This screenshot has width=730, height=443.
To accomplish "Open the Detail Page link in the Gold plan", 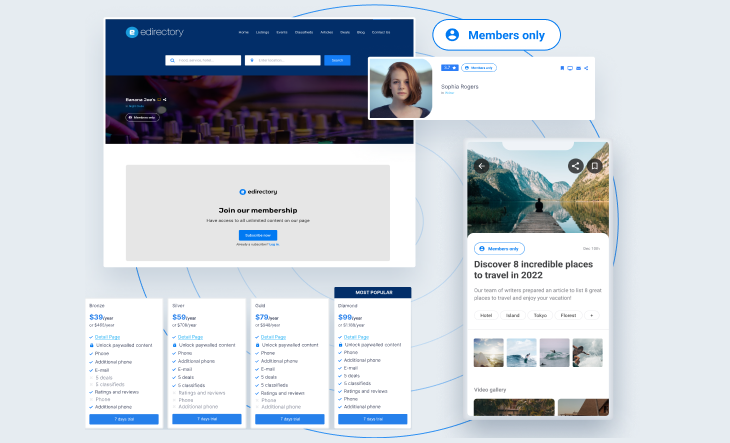I will pos(273,337).
